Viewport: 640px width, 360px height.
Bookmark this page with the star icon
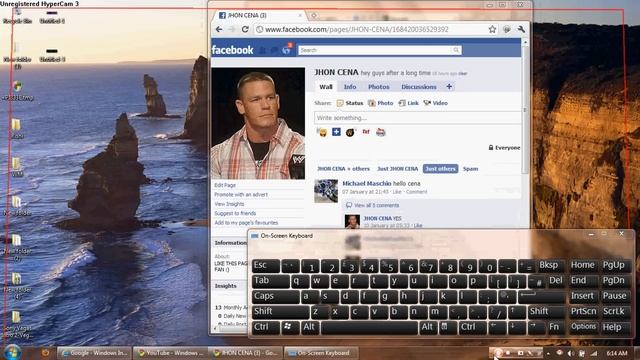point(492,29)
